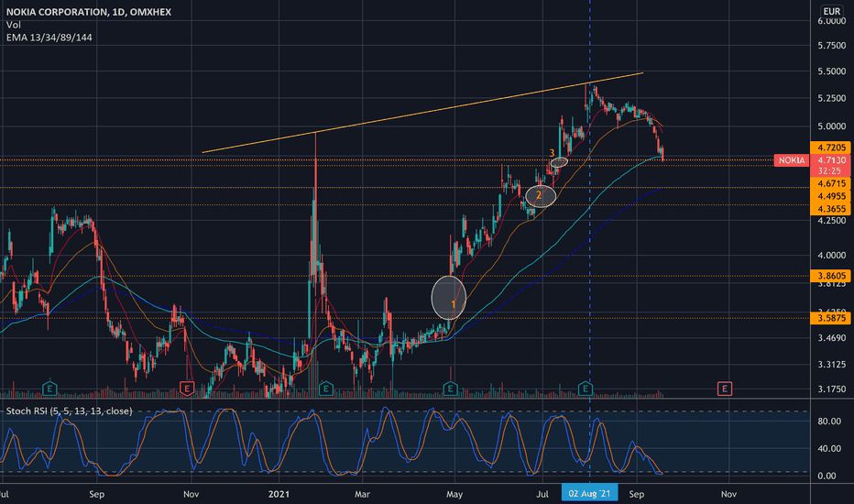
Task: Click the orange 4.6715 price label
Action: click(x=831, y=183)
